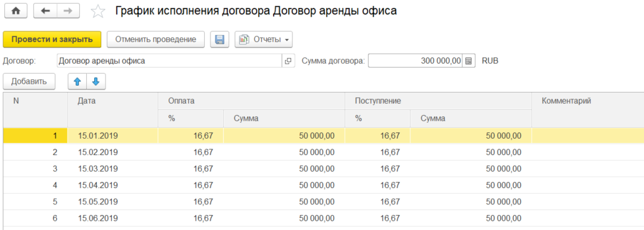The image size is (644, 230).
Task: Navigate back with the left arrow
Action: coord(45,11)
